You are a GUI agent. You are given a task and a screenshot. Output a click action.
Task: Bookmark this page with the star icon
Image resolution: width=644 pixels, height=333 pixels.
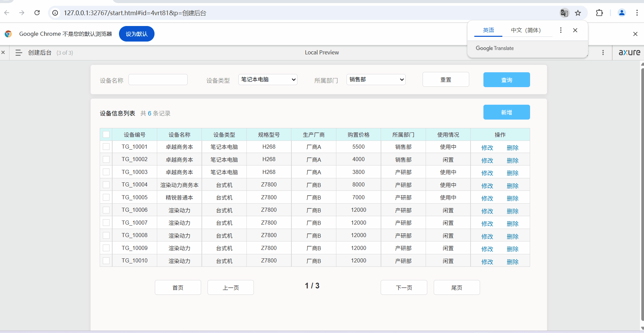click(x=578, y=13)
